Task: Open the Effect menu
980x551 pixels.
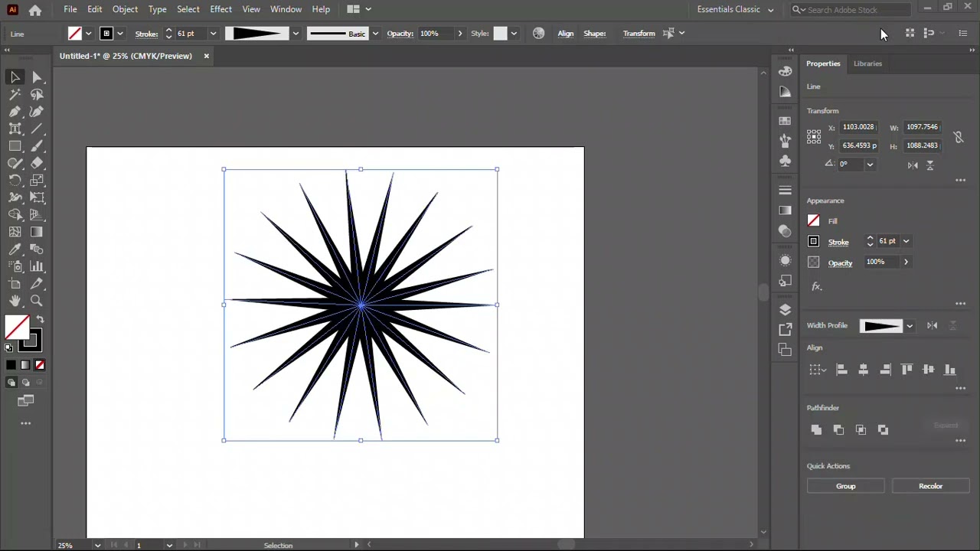Action: click(x=220, y=9)
